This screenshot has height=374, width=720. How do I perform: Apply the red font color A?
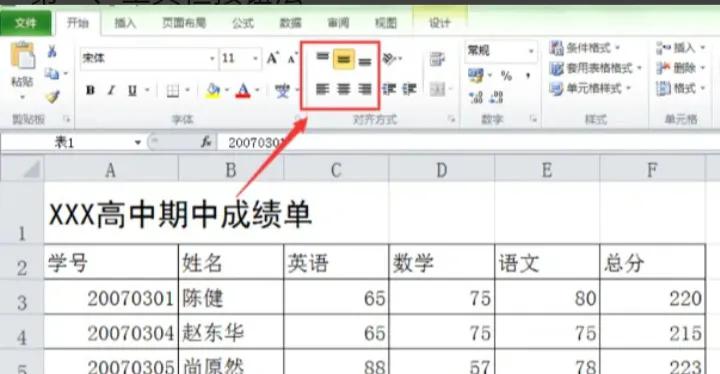(x=243, y=91)
